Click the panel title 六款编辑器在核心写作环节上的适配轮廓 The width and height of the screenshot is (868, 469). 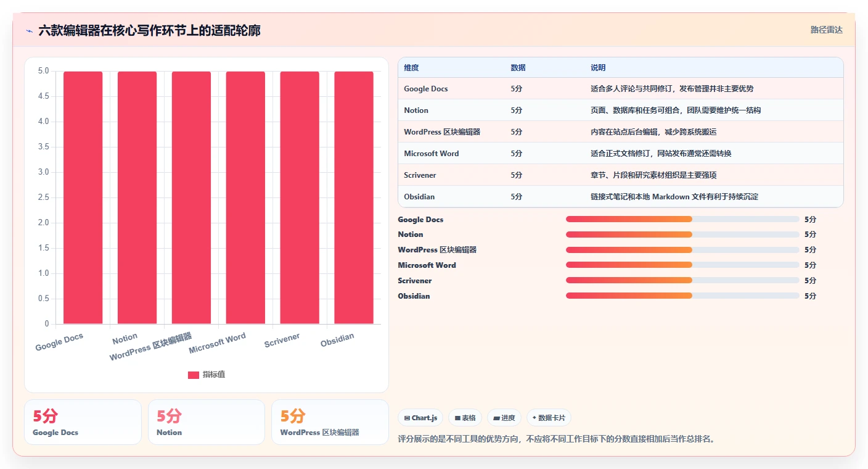coord(149,30)
